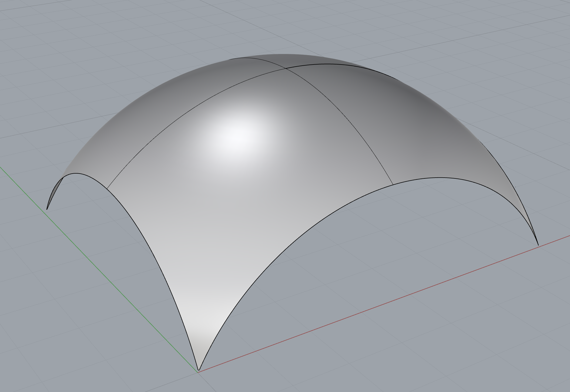
Task: Select the left corner tip of the surface
Action: [x=47, y=208]
